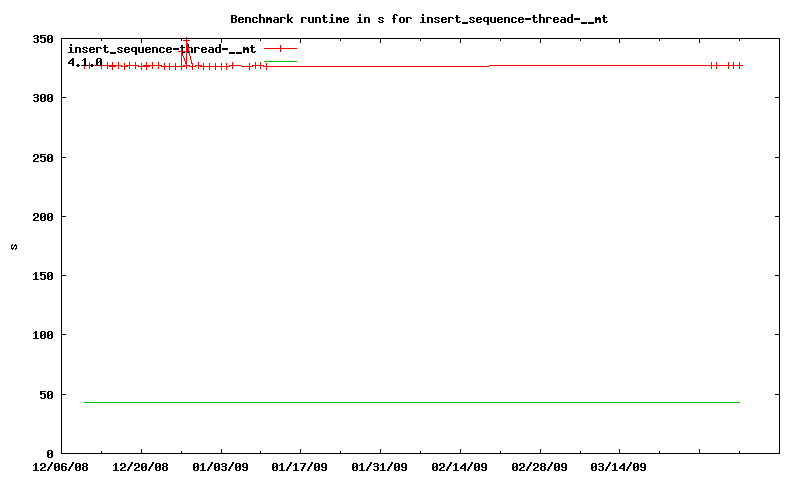
Task: Click the y-axis unit label 's'
Action: click(x=14, y=246)
